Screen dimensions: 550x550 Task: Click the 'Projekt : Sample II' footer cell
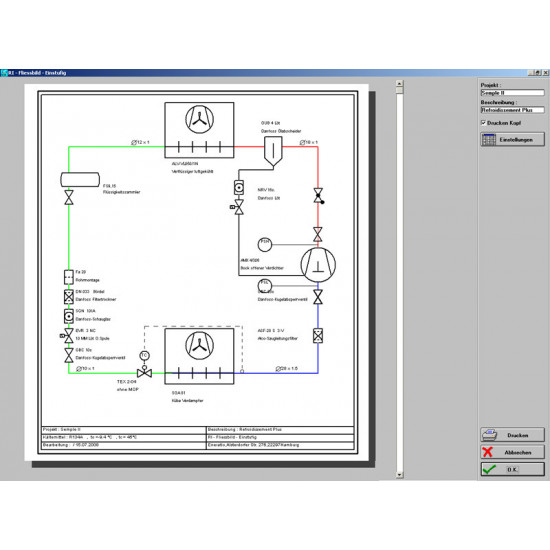point(123,430)
